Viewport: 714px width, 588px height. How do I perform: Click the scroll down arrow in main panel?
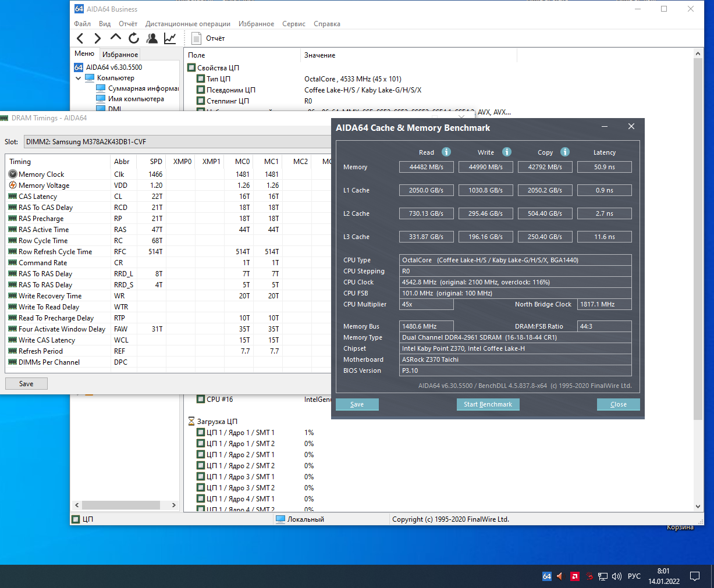click(x=698, y=507)
